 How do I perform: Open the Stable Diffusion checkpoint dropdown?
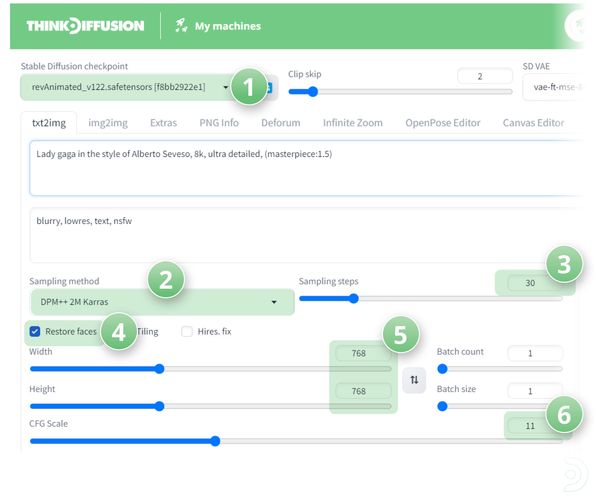click(125, 87)
